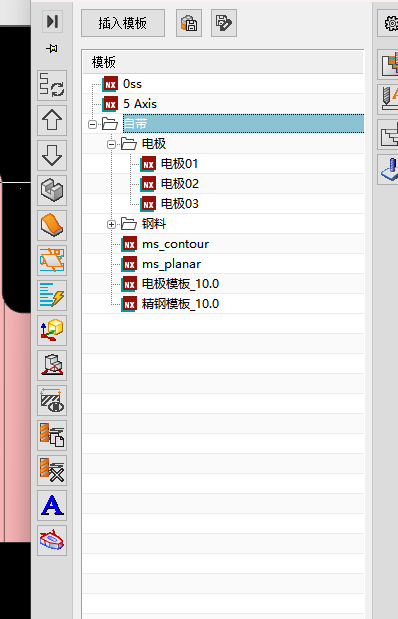Select the 电极01 template
Image resolution: width=398 pixels, height=619 pixels.
pyautogui.click(x=179, y=164)
